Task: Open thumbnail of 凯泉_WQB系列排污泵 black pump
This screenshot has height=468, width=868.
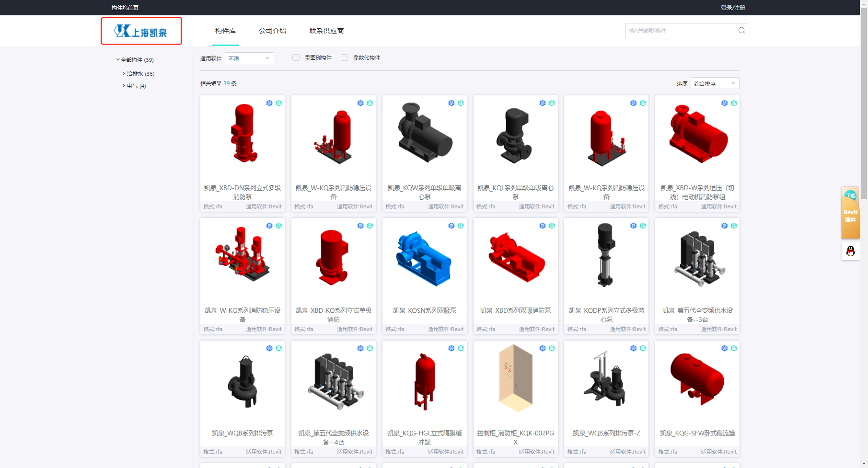Action: tap(243, 382)
